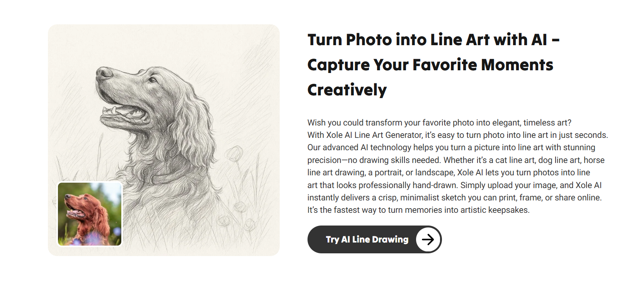Click the sentence starting 'Wish you could transform'
644x285 pixels.
click(439, 123)
